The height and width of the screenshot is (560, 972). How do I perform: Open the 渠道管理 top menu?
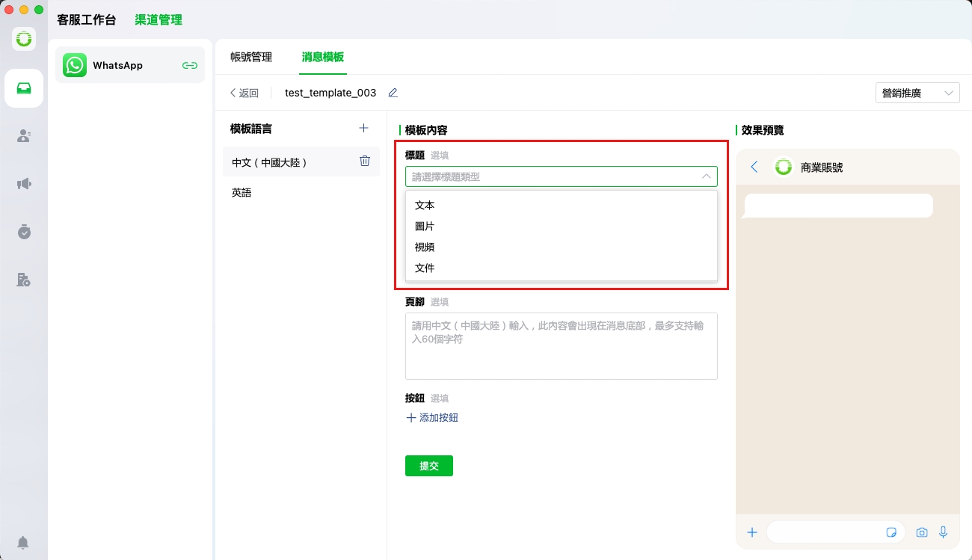(159, 20)
